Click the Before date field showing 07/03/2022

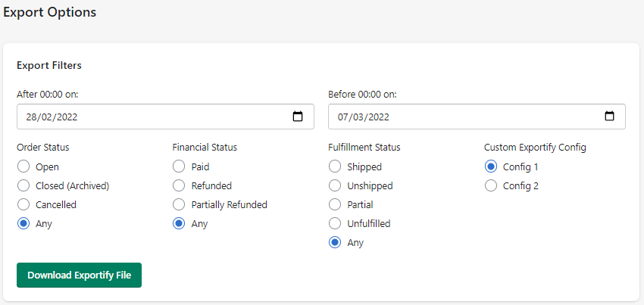click(x=477, y=117)
